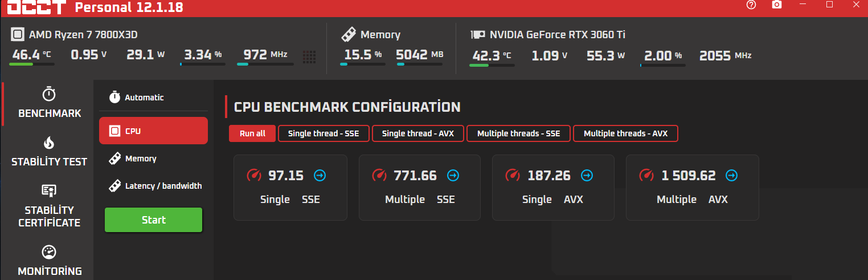868x280 pixels.
Task: Open the Latency / bandwidth benchmark tab
Action: coord(163,186)
